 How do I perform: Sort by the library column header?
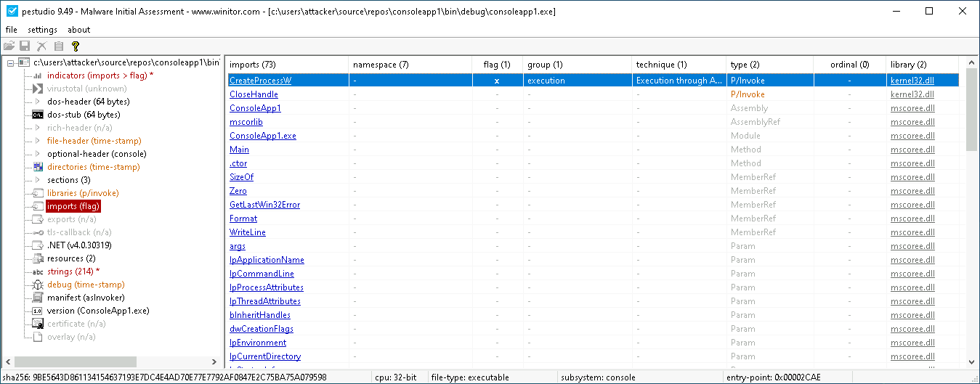(x=908, y=65)
